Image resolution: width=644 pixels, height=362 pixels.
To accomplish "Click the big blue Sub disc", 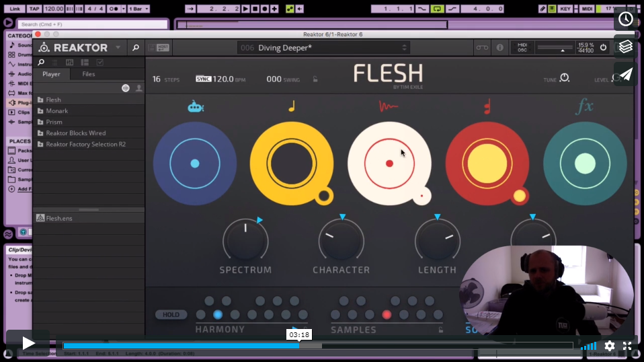I will [195, 164].
